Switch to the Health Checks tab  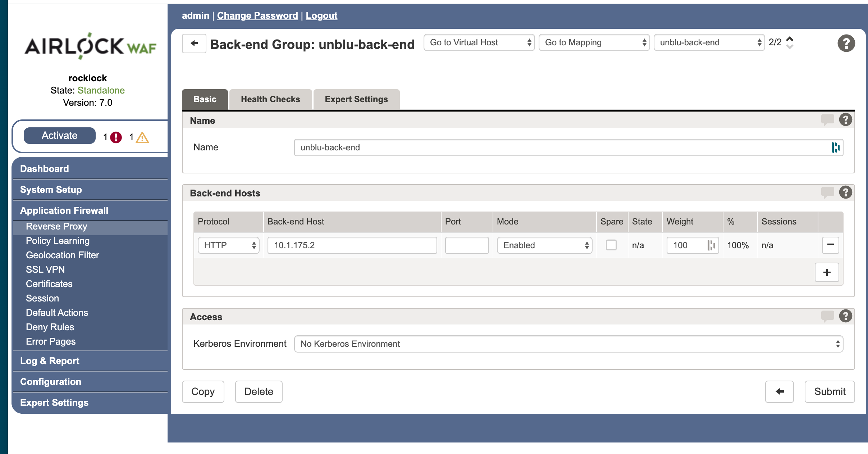[270, 99]
